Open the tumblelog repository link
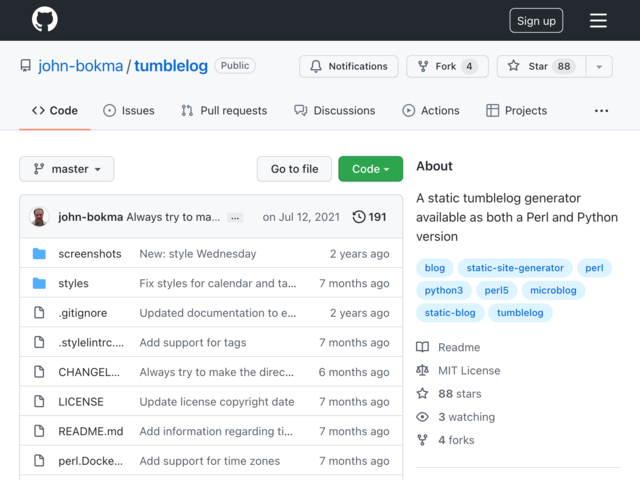This screenshot has height=480, width=640. (x=171, y=66)
